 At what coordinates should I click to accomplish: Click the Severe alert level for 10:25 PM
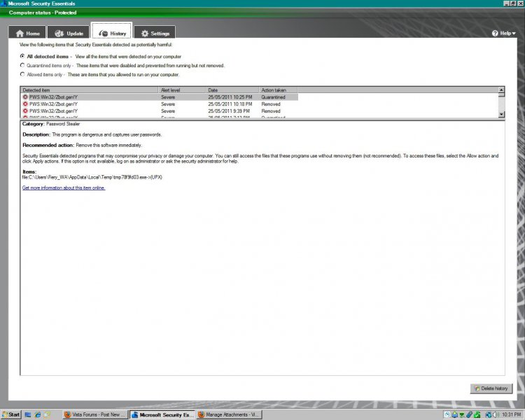[x=168, y=97]
